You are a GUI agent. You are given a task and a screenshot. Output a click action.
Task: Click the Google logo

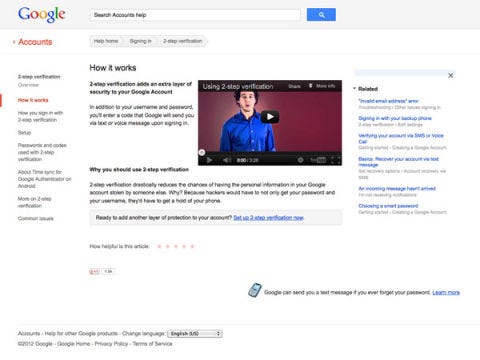point(42,15)
